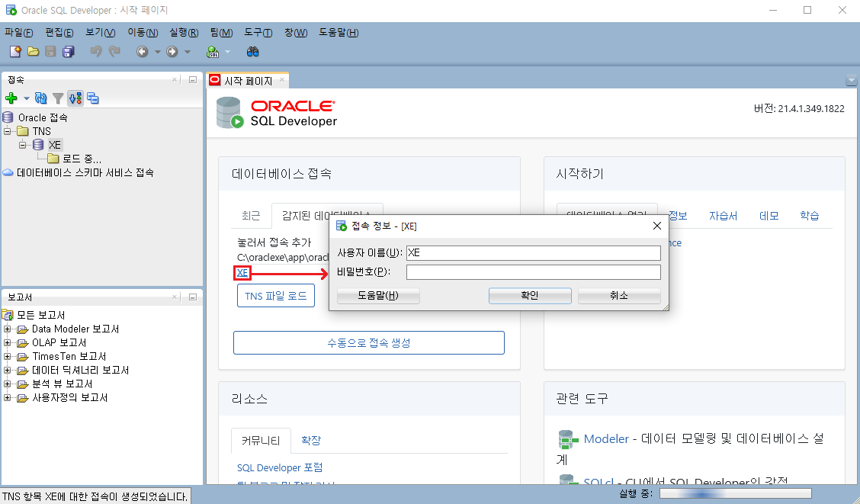
Task: Open the 학습 tab in 시작하기
Action: click(x=810, y=216)
